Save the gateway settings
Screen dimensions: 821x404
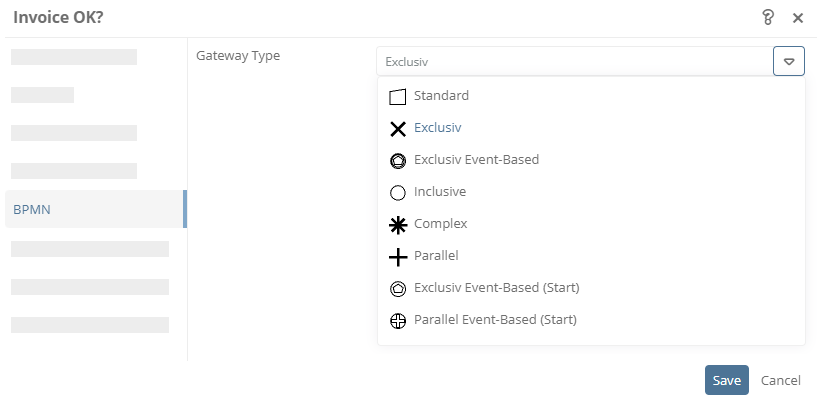[x=727, y=380]
